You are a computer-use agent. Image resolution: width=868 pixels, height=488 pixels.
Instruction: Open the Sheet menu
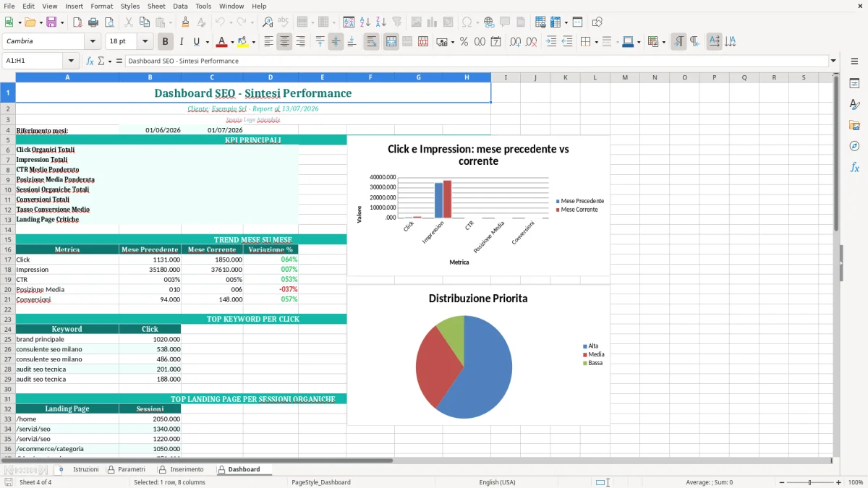(x=156, y=6)
